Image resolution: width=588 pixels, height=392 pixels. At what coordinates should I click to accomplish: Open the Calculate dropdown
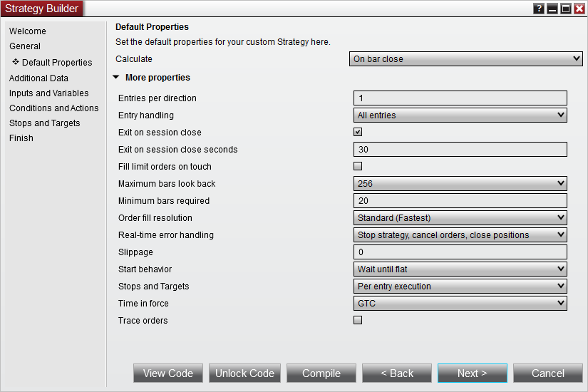(x=465, y=59)
